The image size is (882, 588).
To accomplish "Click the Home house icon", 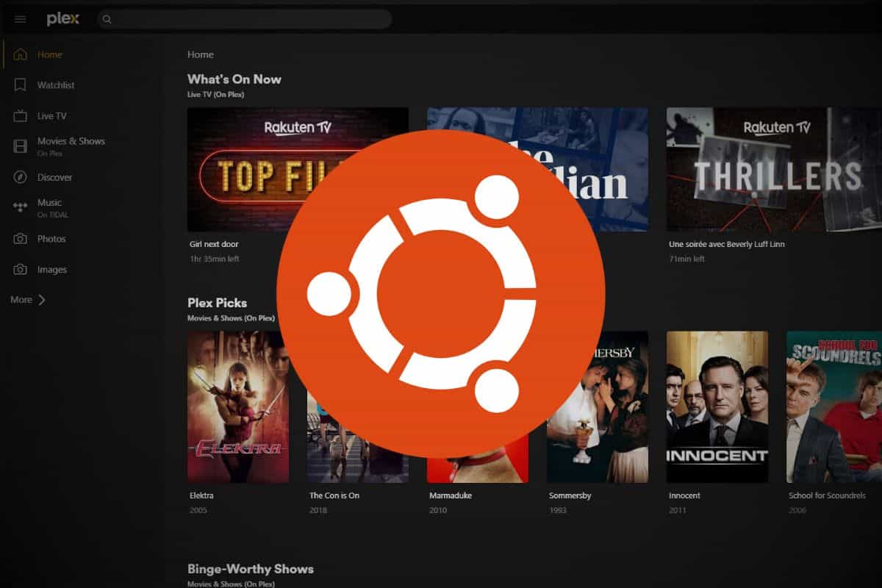I will click(x=21, y=54).
